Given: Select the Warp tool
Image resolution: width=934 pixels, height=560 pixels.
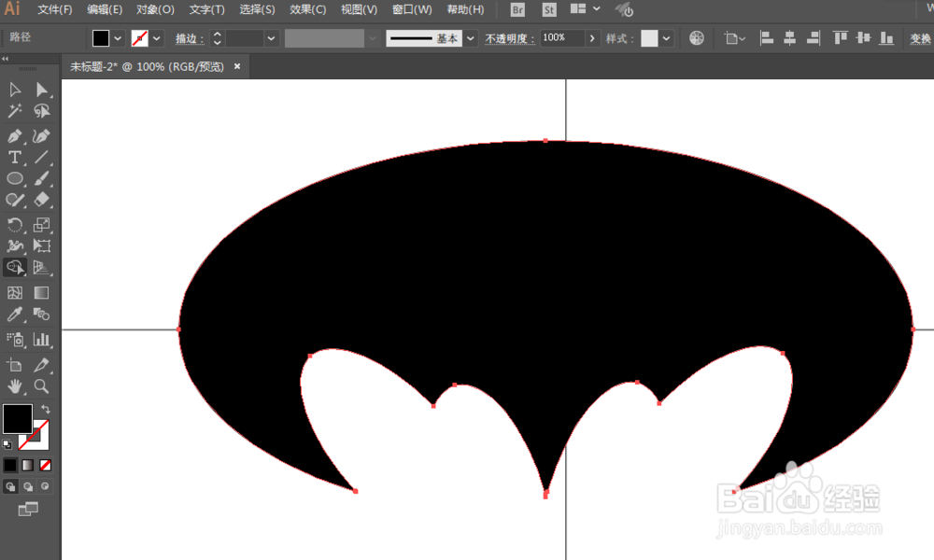Looking at the screenshot, I should [15, 245].
